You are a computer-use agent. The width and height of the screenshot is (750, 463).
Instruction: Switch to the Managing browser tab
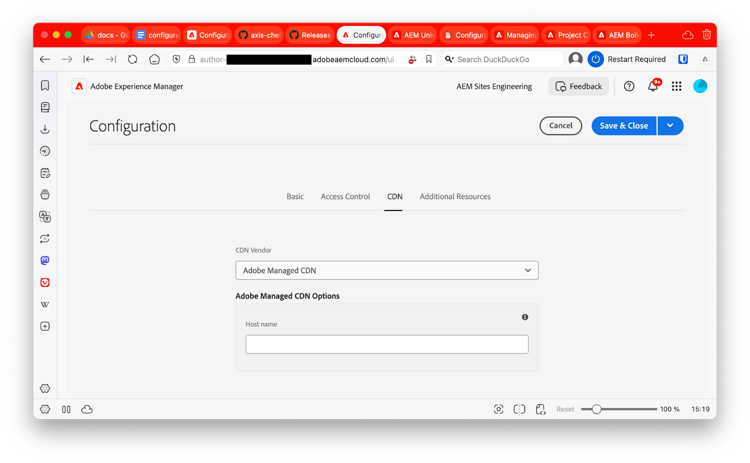click(515, 35)
